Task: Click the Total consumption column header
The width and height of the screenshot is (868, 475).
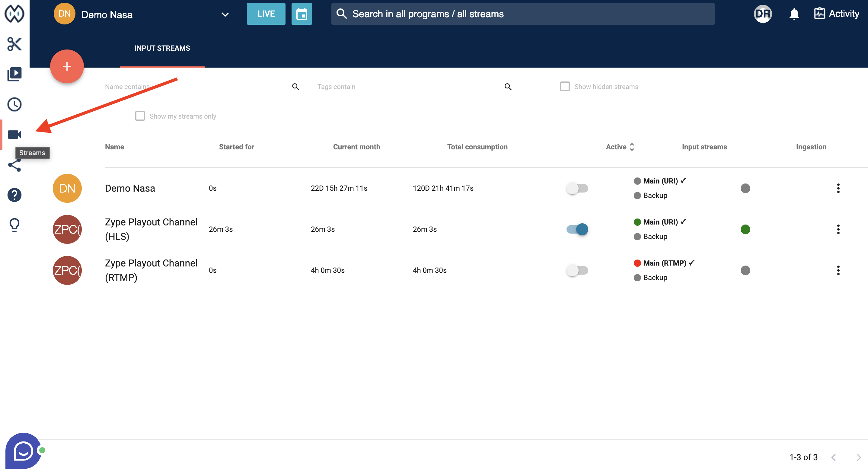Action: pos(477,147)
